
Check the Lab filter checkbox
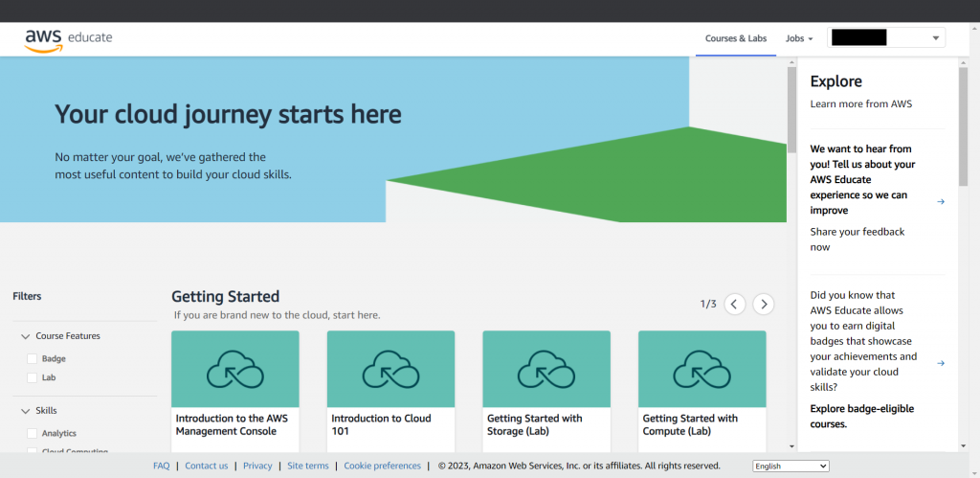pyautogui.click(x=32, y=377)
